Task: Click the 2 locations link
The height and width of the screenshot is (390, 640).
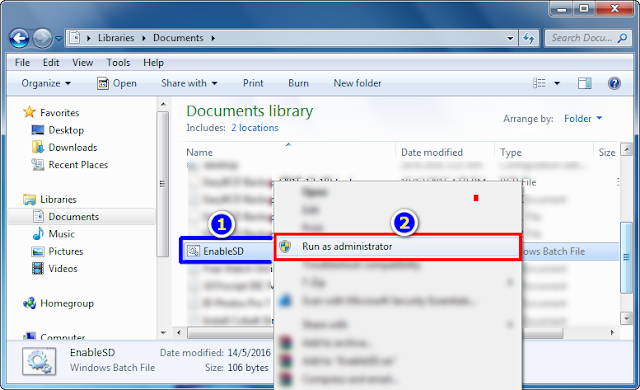Action: click(255, 128)
